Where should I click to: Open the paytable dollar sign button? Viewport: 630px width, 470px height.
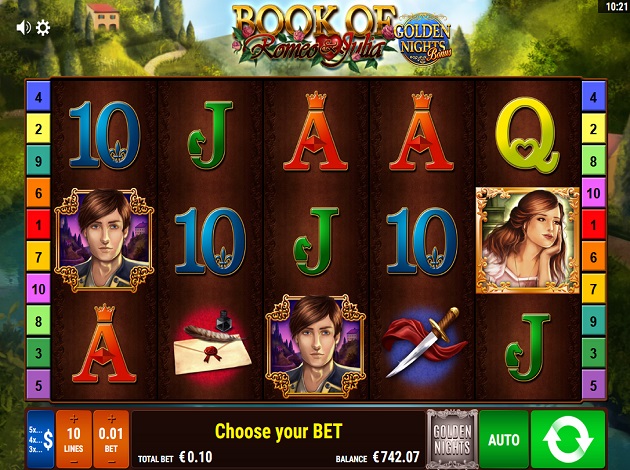(x=41, y=439)
